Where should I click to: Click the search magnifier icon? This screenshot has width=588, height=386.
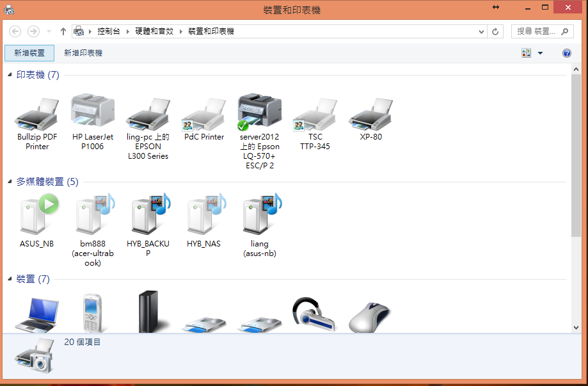coord(564,31)
